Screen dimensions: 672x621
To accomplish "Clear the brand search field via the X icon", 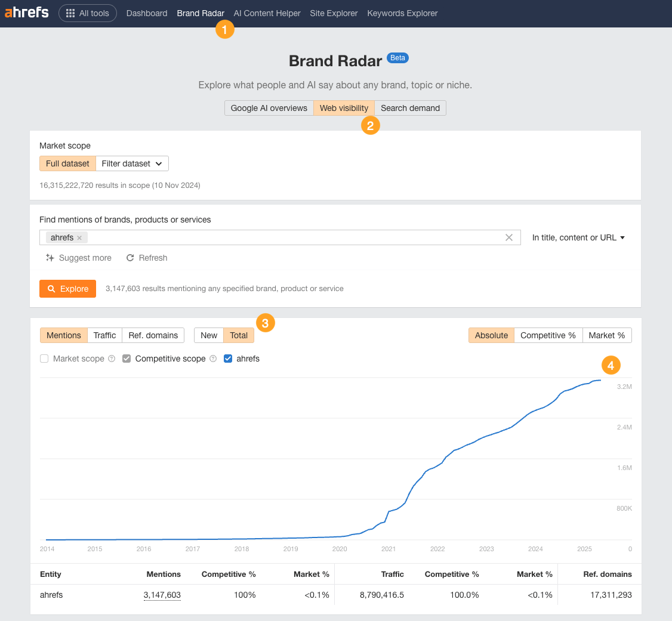I will (509, 237).
